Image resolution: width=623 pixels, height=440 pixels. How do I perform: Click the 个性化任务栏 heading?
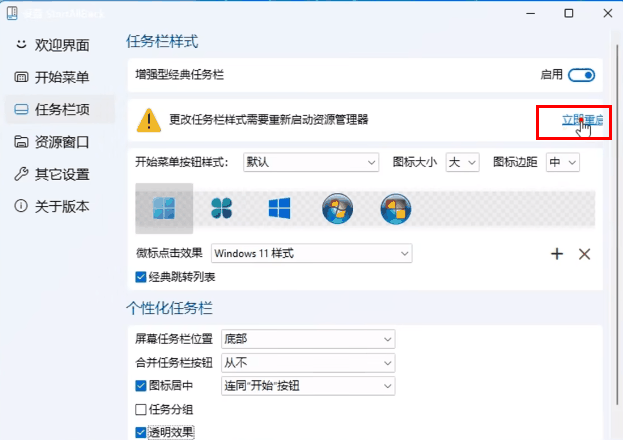point(169,308)
